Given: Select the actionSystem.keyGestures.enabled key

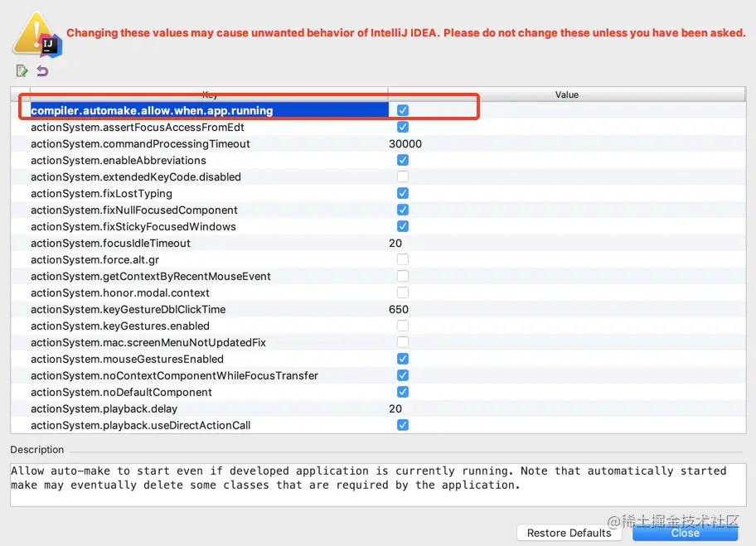Looking at the screenshot, I should click(x=120, y=326).
